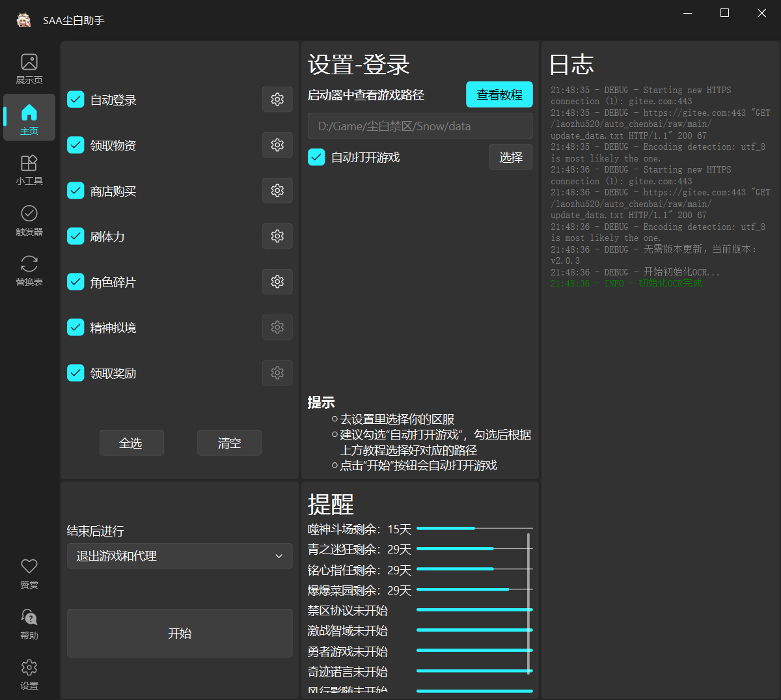Viewport: 781px width, 700px height.
Task: Click the 青之迷狂剩余 progress bar
Action: coord(474,548)
